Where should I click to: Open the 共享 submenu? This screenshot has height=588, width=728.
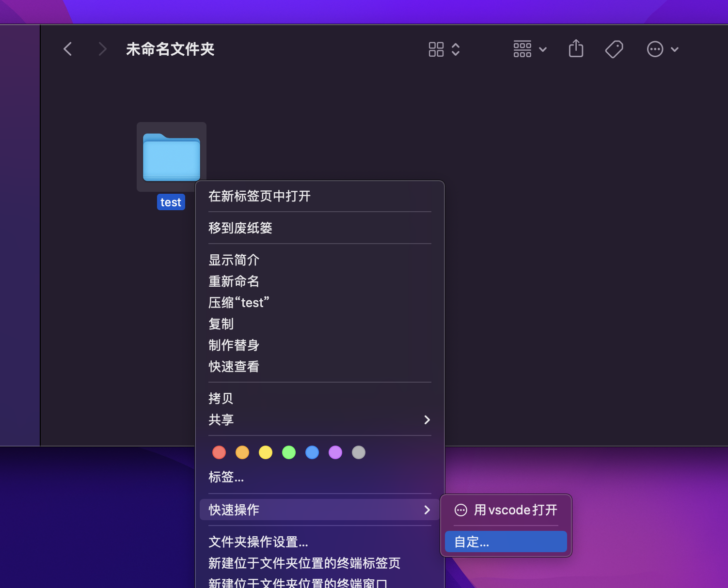pyautogui.click(x=319, y=420)
